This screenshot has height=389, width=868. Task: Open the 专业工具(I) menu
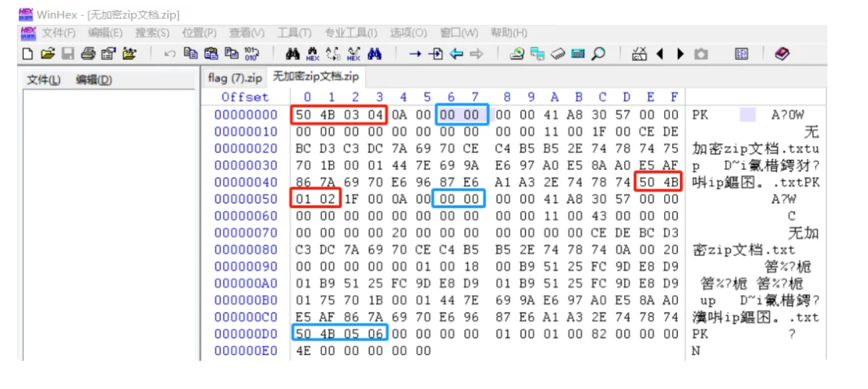(351, 33)
